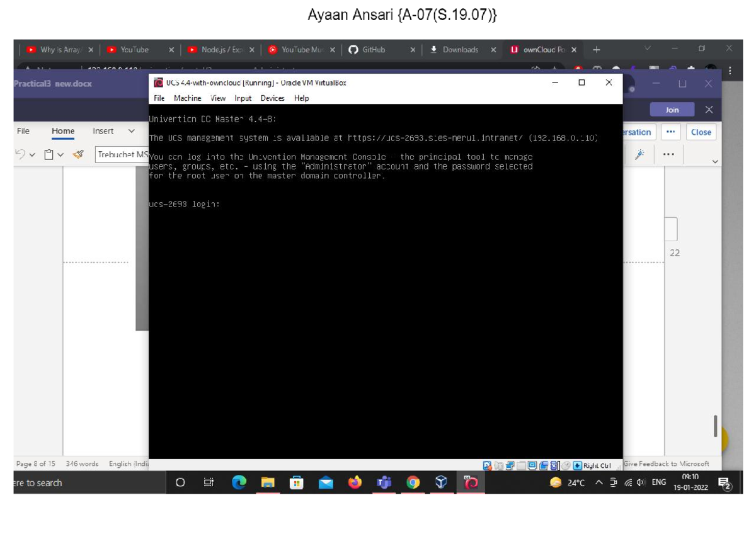The height and width of the screenshot is (534, 756).
Task: Open Microsoft Edge from the taskbar
Action: point(239,483)
